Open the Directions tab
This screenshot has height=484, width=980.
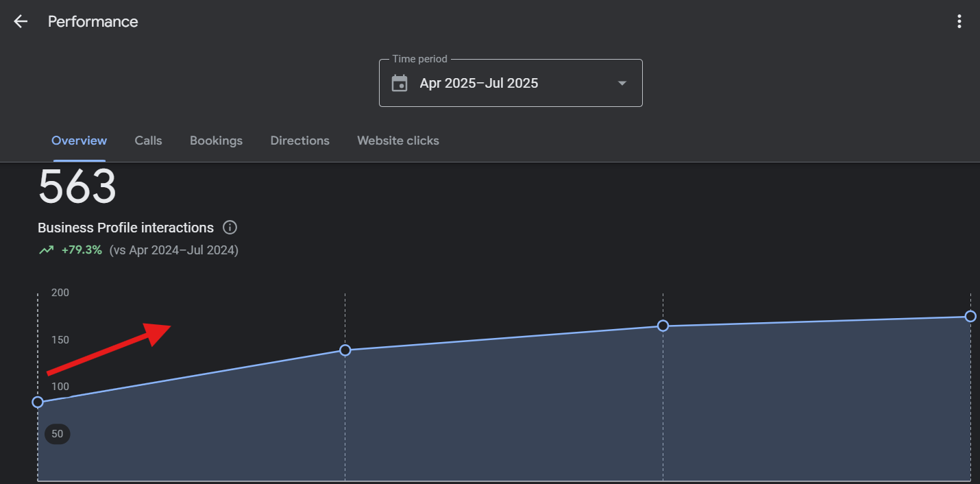point(299,141)
